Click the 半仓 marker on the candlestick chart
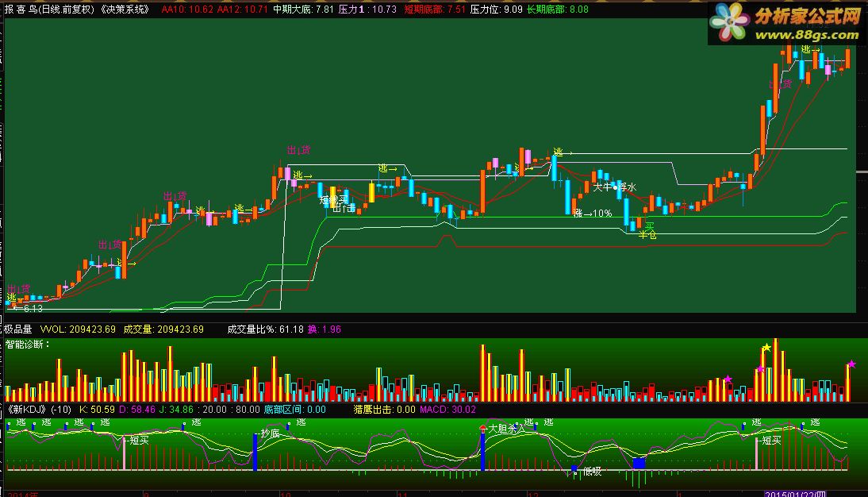Viewport: 868px width, 497px height. coord(647,235)
